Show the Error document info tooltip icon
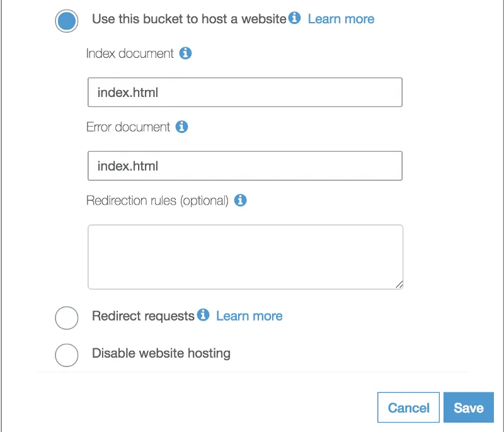 tap(181, 127)
